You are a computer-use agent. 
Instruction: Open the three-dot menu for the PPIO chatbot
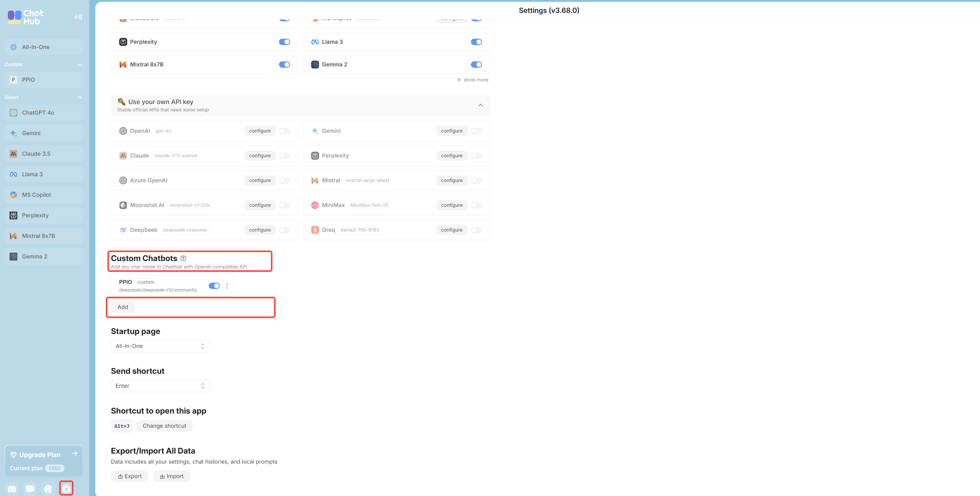tap(227, 286)
